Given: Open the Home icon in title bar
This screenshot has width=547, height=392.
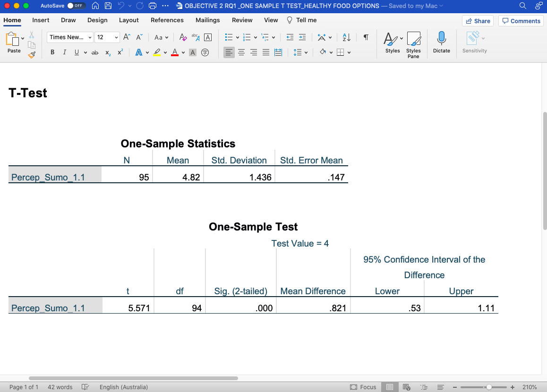Looking at the screenshot, I should 95,6.
